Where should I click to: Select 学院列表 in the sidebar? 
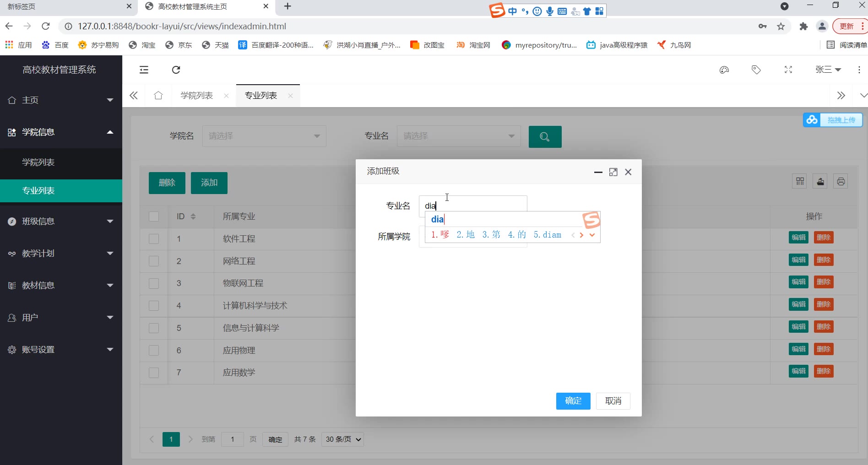pyautogui.click(x=38, y=162)
